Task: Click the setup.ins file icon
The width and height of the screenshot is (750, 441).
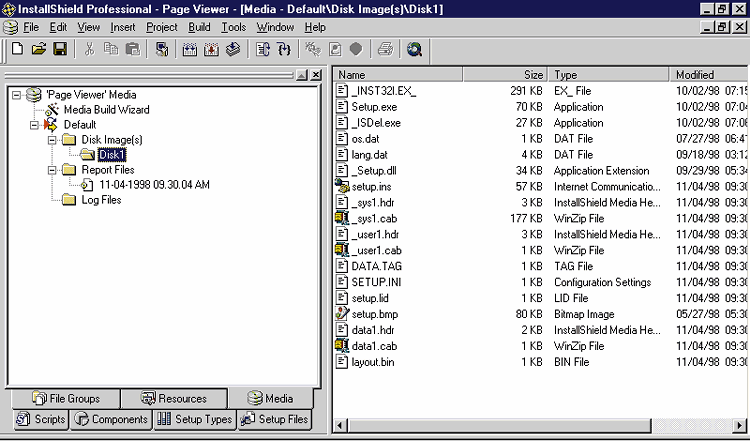Action: pos(342,187)
